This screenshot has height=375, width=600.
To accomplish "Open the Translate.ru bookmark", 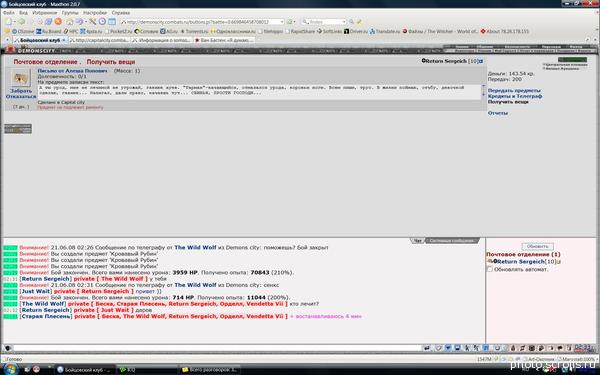I will click(x=385, y=31).
